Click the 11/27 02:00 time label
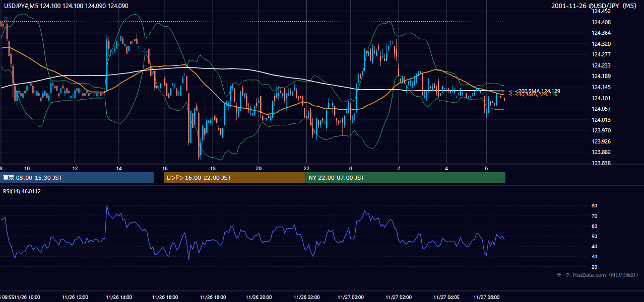Viewport: 644px width, 302px height. 399,297
